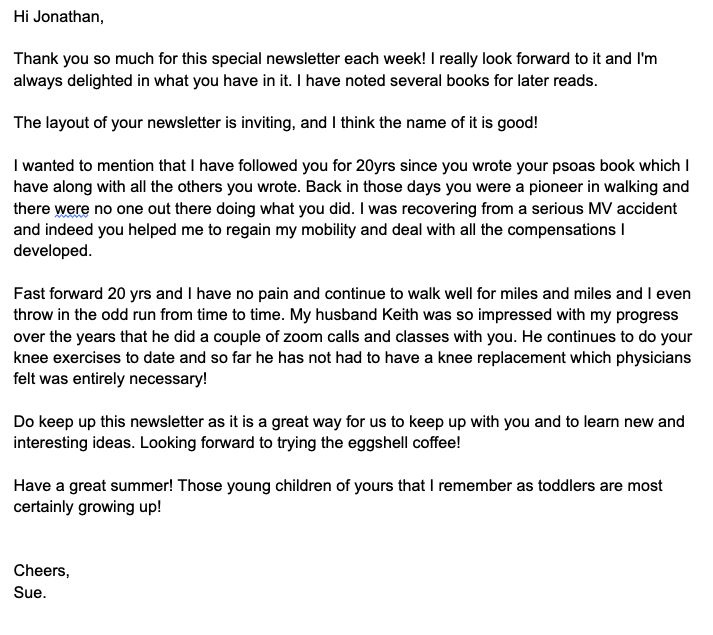
Task: Click "Fast forward" at the paragraph start
Action: 61,295
